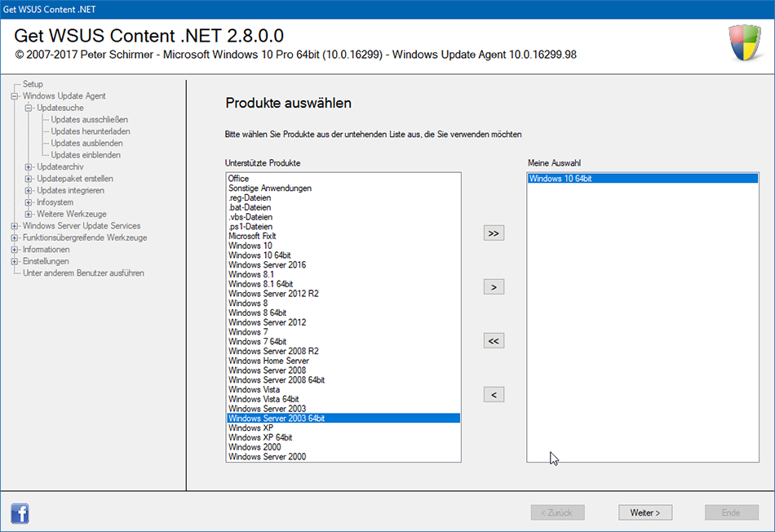Image resolution: width=775 pixels, height=532 pixels.
Task: Select Windows Server 2003 in the list
Action: (343, 409)
